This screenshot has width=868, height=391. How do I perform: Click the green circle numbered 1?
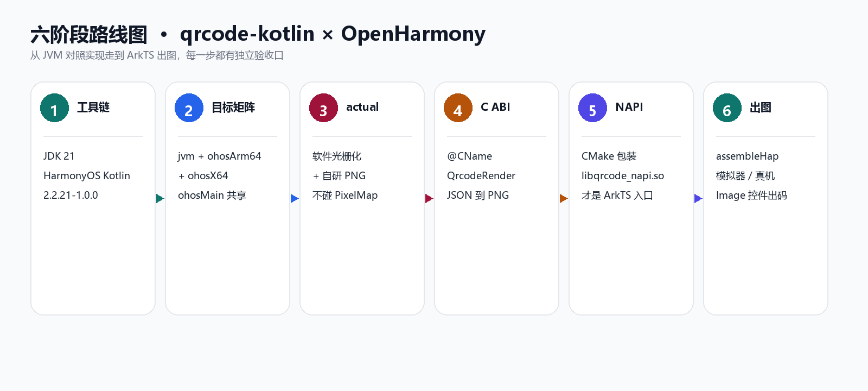tap(54, 108)
